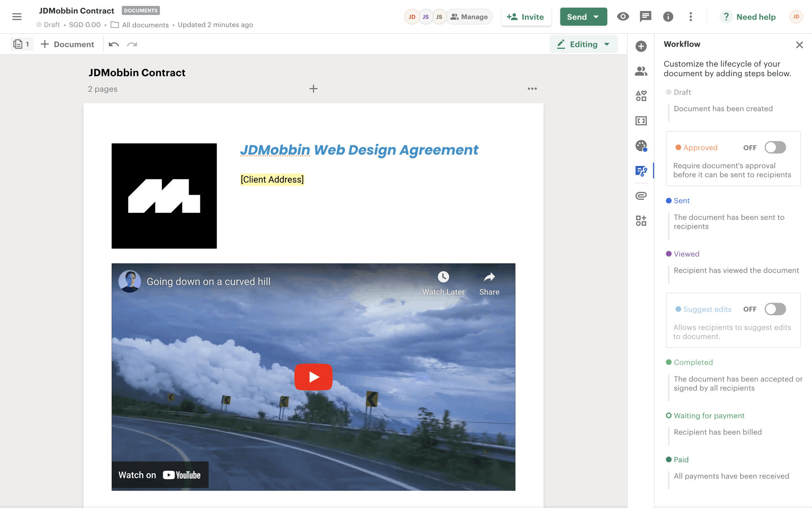Image resolution: width=812 pixels, height=508 pixels.
Task: Click Share on the video
Action: [x=489, y=284]
